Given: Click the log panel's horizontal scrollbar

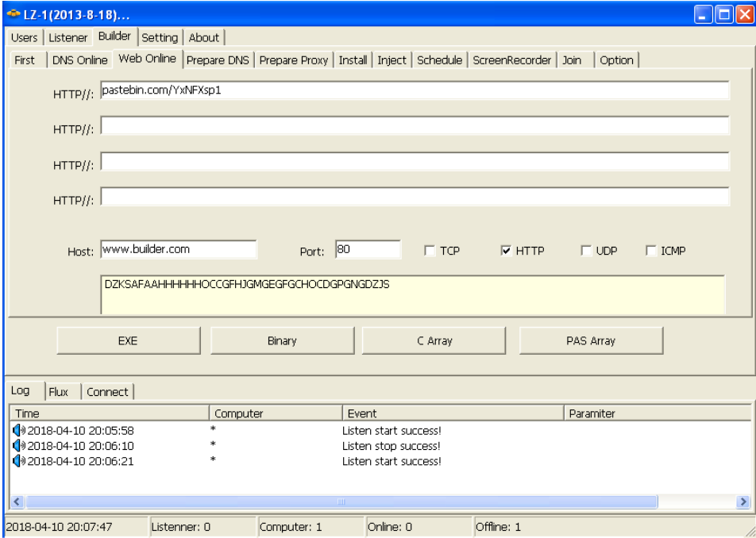Looking at the screenshot, I should 341,502.
